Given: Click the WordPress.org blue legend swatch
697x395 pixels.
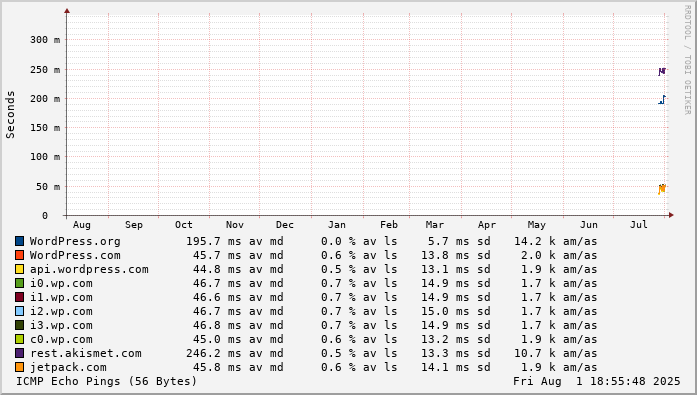Looking at the screenshot, I should (x=19, y=241).
